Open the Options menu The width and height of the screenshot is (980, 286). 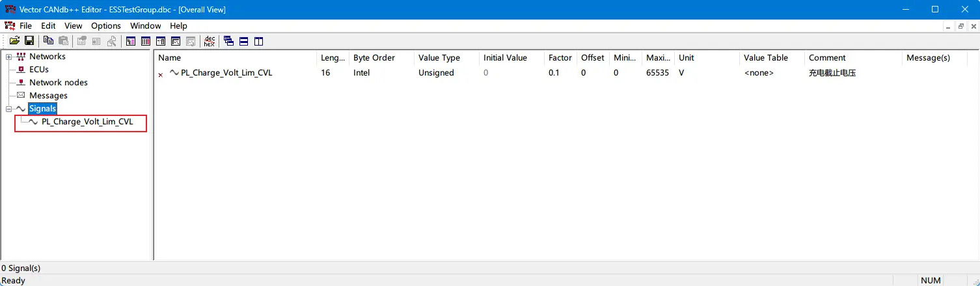105,26
